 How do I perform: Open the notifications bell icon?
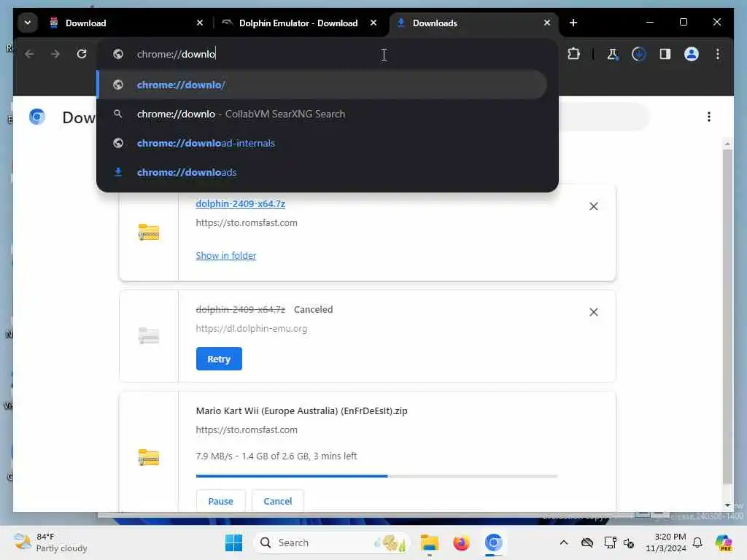(x=697, y=542)
